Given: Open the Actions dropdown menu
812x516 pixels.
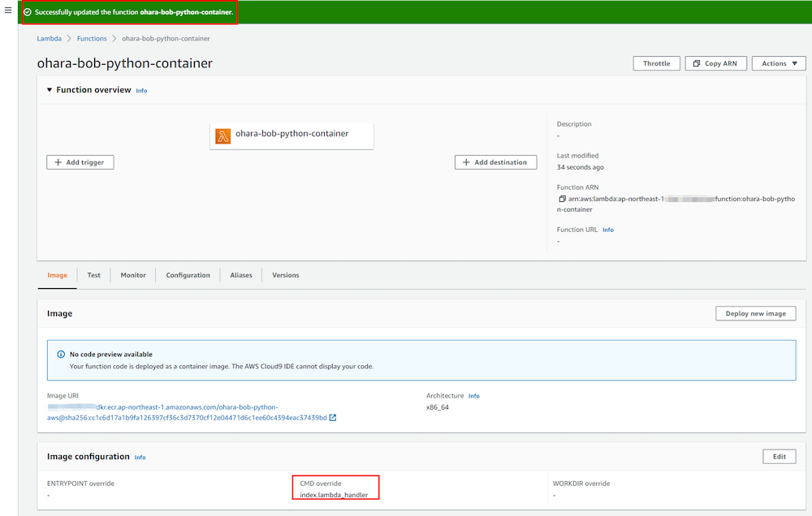Looking at the screenshot, I should click(778, 63).
